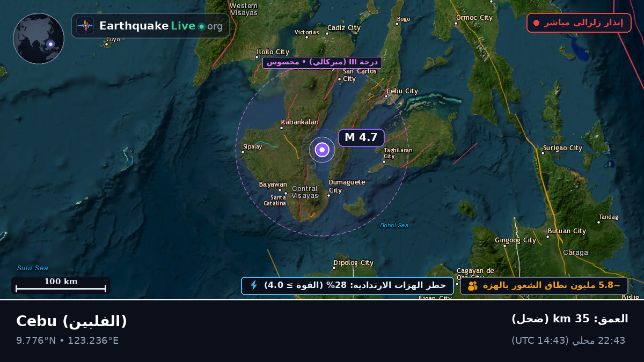644x362 pixels.
Task: Click the 22:43 local time (UTC 14:43)
Action: pos(568,341)
